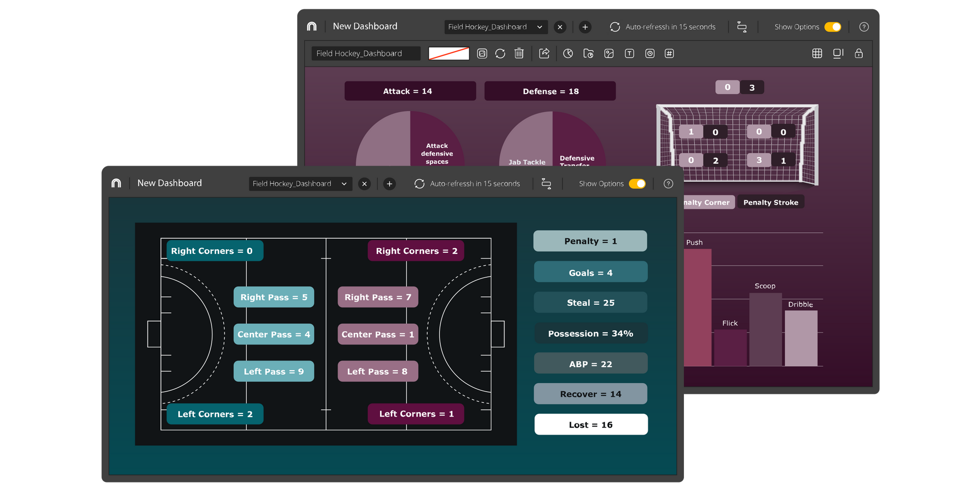Turn off Show Options in the purple window
This screenshot has height=489, width=980.
(832, 27)
